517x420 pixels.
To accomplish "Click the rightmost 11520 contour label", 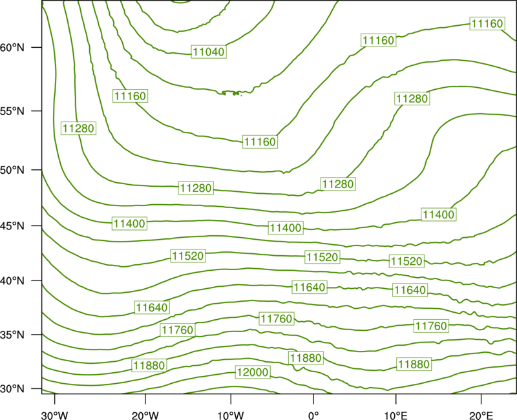I will point(406,261).
